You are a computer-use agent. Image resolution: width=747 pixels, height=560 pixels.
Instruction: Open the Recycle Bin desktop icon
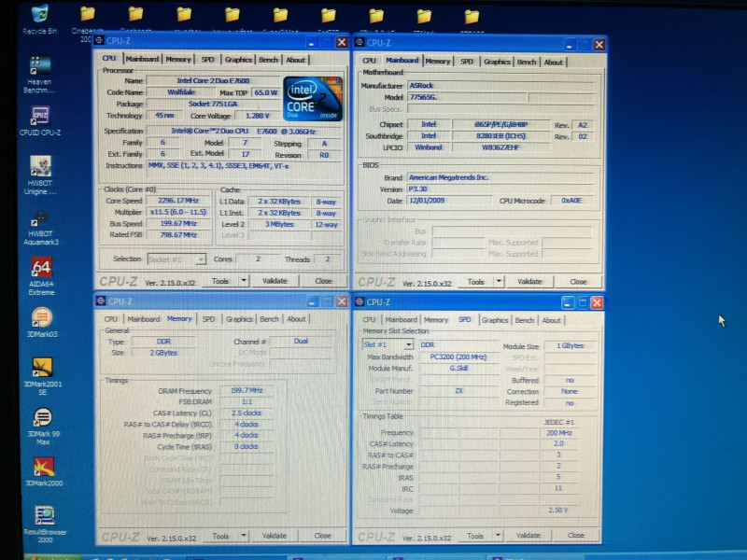pyautogui.click(x=39, y=19)
